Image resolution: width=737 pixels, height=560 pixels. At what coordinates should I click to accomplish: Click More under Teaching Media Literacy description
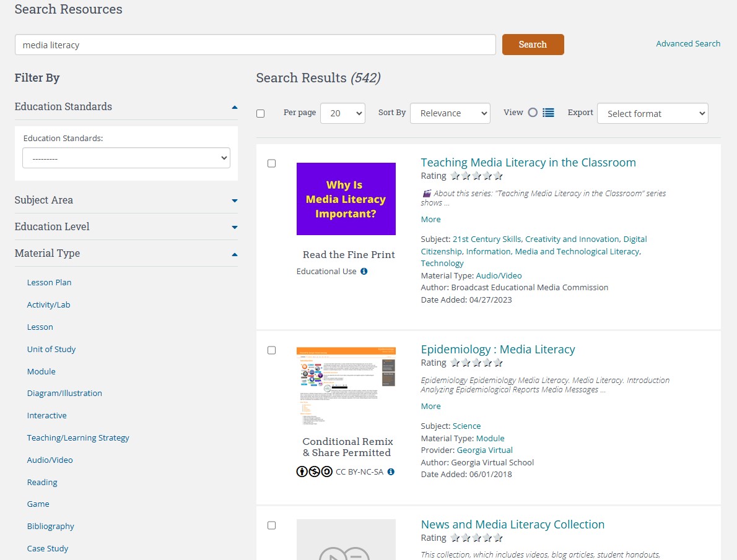coord(430,220)
